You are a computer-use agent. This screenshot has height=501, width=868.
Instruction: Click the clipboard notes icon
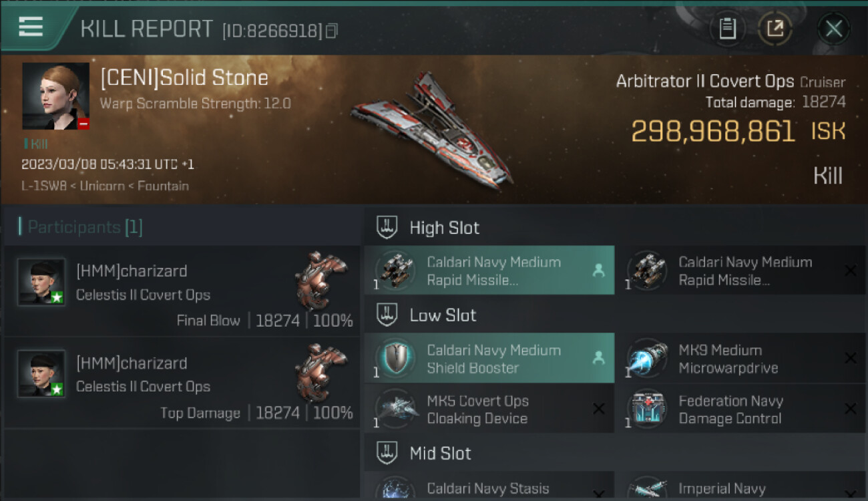727,29
